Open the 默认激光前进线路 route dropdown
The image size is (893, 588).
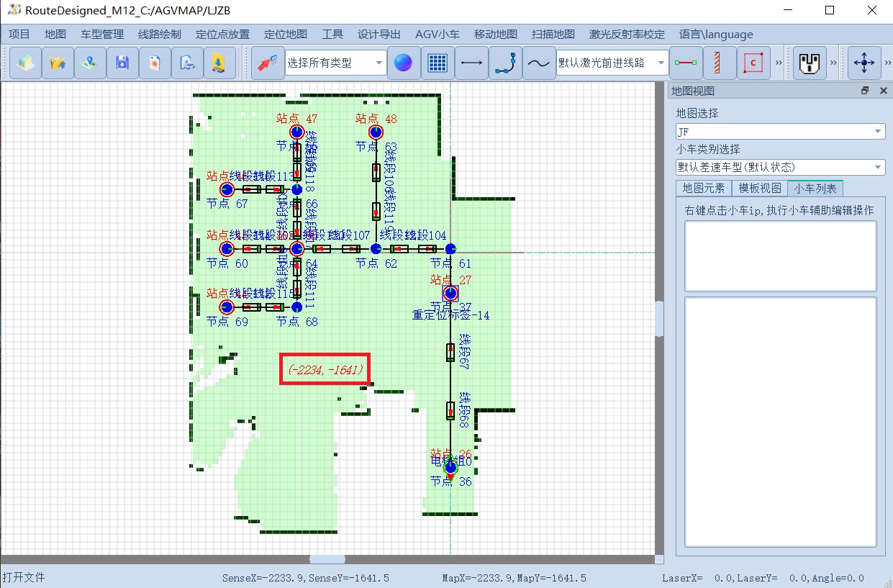[612, 63]
